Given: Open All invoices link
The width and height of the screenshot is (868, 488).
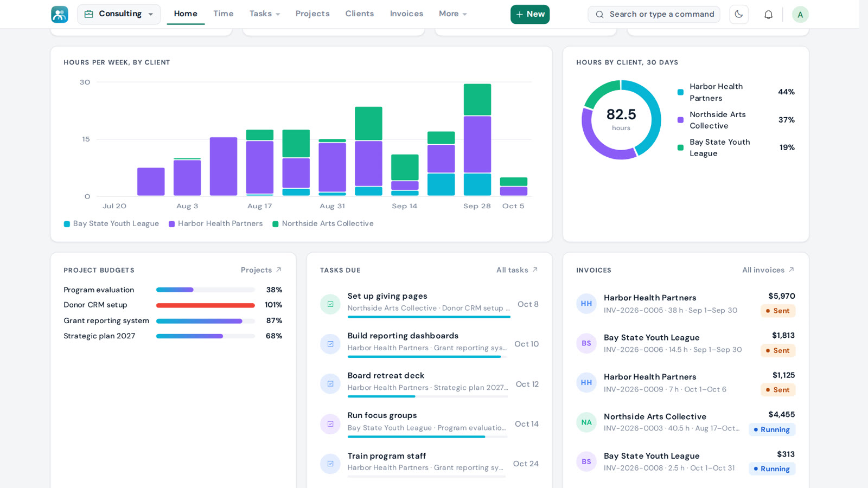Looking at the screenshot, I should point(768,270).
